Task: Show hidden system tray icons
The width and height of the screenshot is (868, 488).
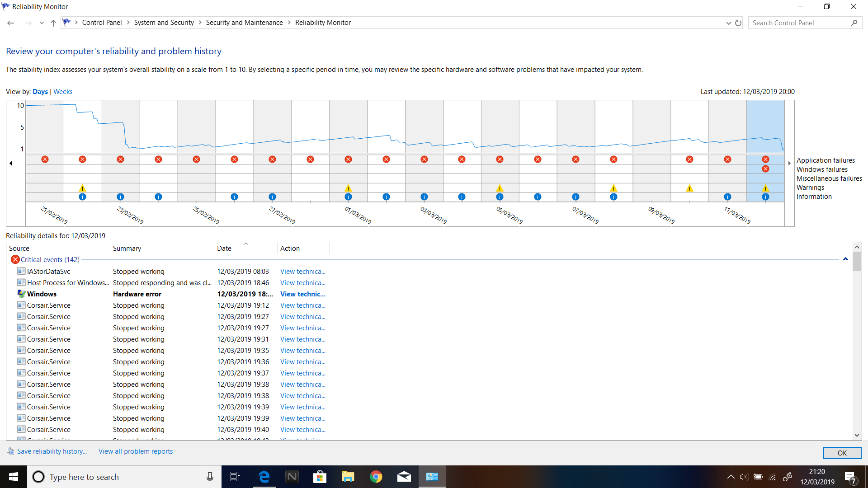Action: [731, 477]
